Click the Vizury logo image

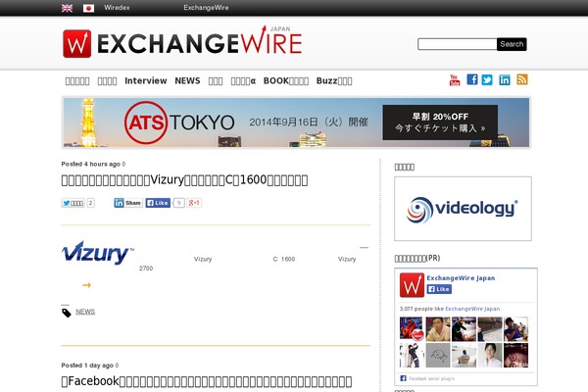pos(97,253)
